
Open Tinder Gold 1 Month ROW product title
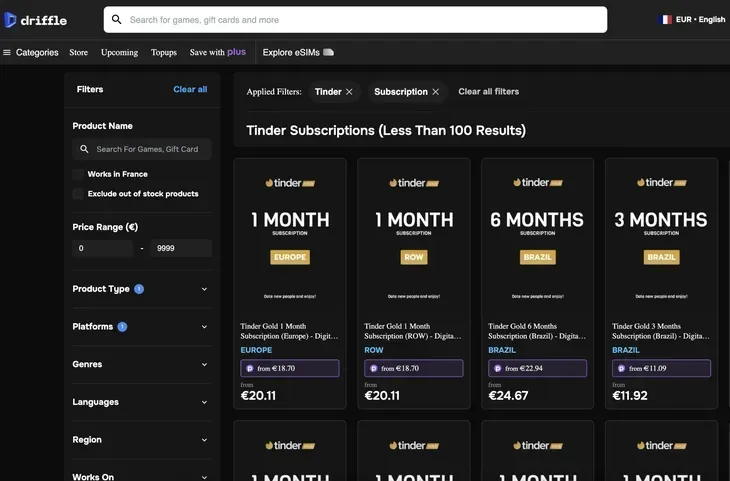413,331
